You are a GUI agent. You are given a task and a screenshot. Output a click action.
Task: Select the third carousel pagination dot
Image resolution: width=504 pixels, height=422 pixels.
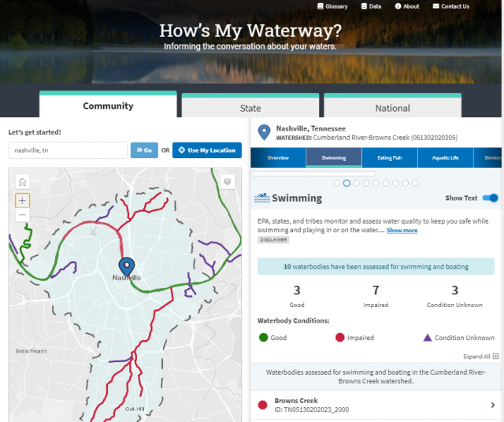point(357,183)
